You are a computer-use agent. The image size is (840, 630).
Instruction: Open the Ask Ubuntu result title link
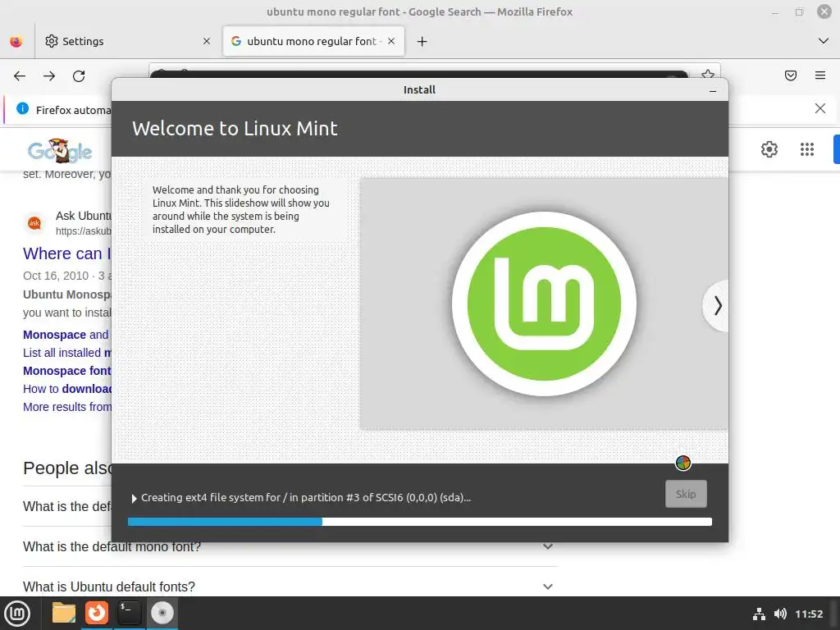pyautogui.click(x=67, y=253)
